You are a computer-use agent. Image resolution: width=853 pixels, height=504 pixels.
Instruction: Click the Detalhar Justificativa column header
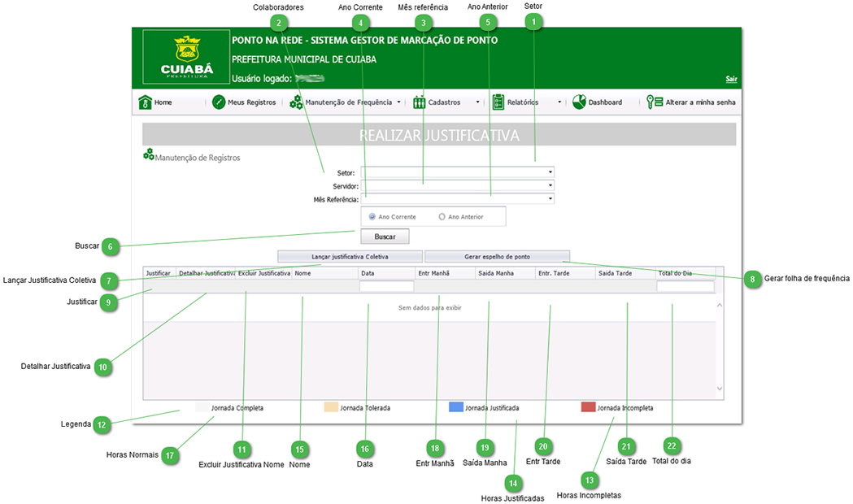[x=207, y=273]
